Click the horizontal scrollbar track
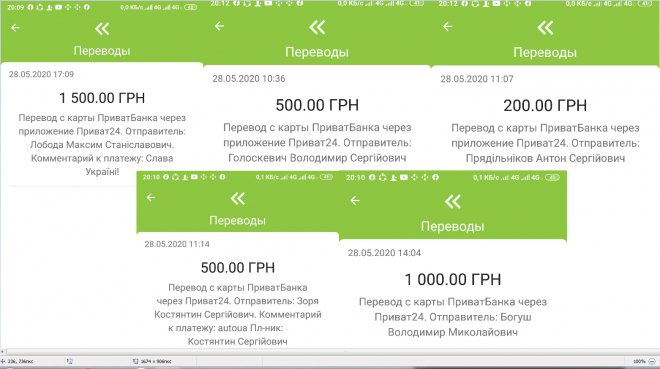The image size is (660, 369). coord(333,351)
